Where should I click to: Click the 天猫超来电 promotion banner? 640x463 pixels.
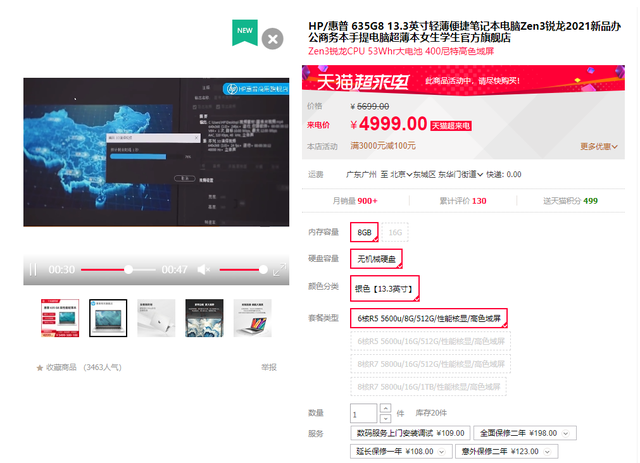click(463, 80)
